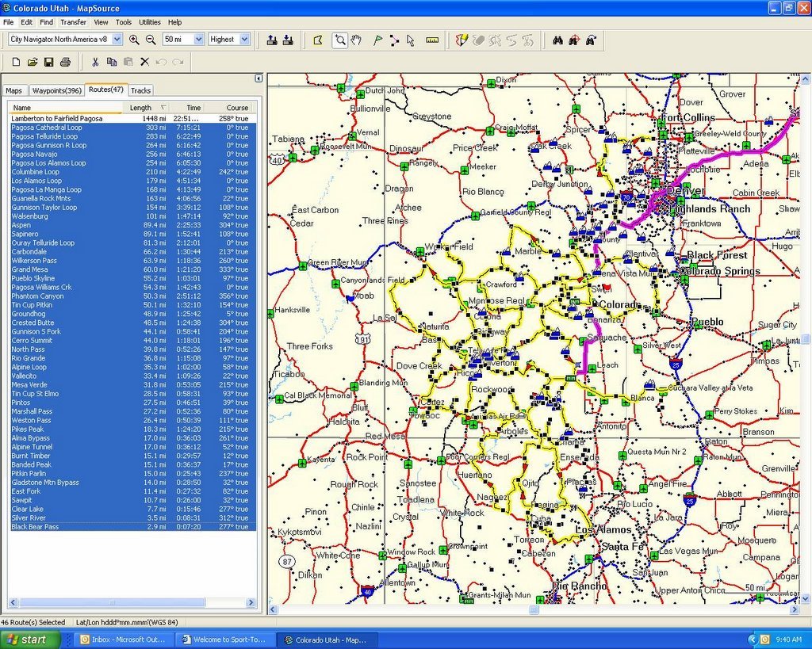Click the Cut scissors icon
The height and width of the screenshot is (649, 812).
tap(95, 62)
